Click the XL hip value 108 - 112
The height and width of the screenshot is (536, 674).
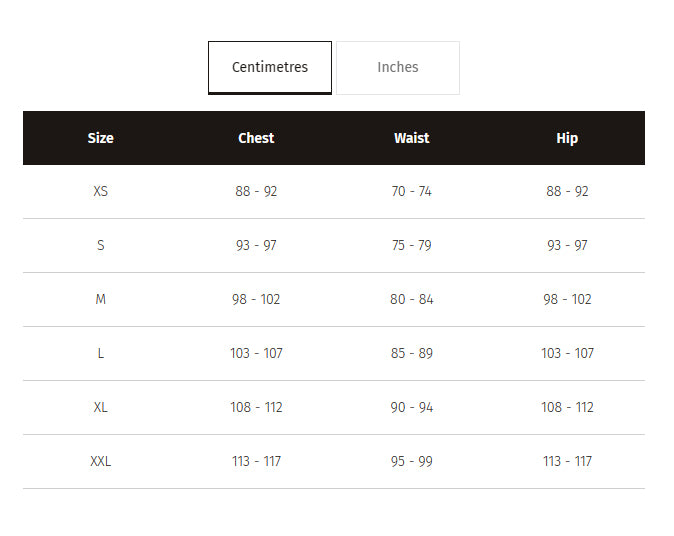567,407
